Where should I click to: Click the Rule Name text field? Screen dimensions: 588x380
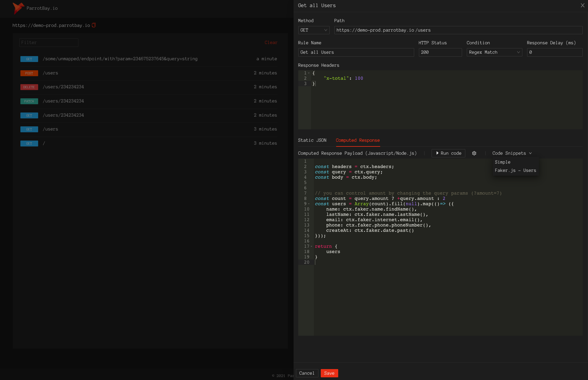[356, 52]
